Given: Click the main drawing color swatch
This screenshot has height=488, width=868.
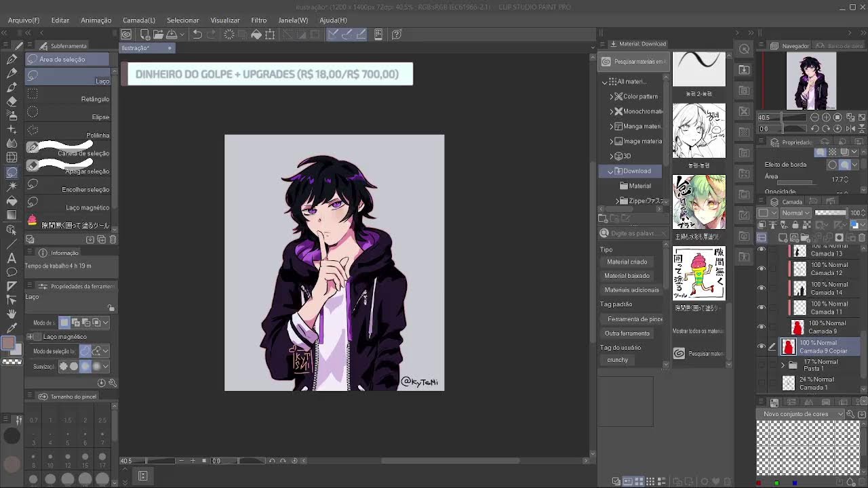Looking at the screenshot, I should coord(7,342).
